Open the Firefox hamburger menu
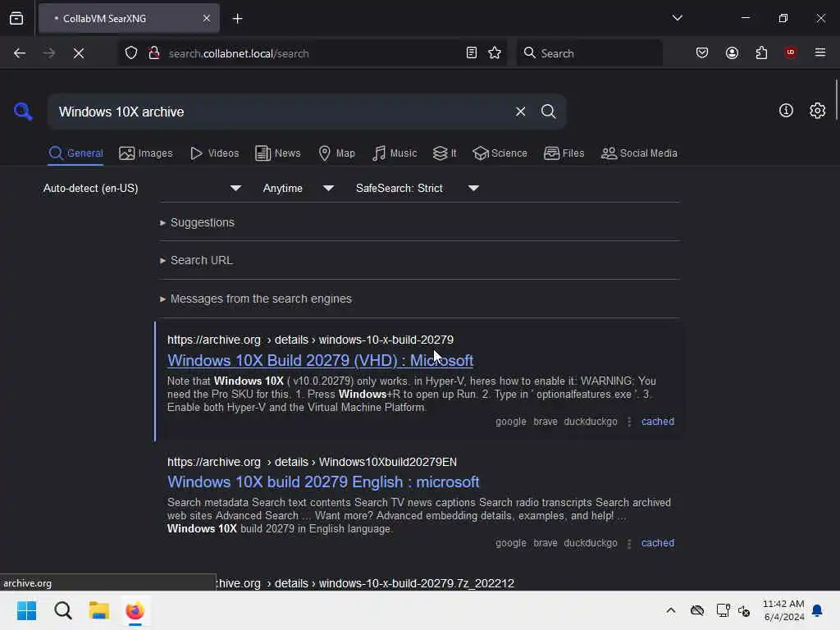The image size is (840, 630). pos(819,52)
